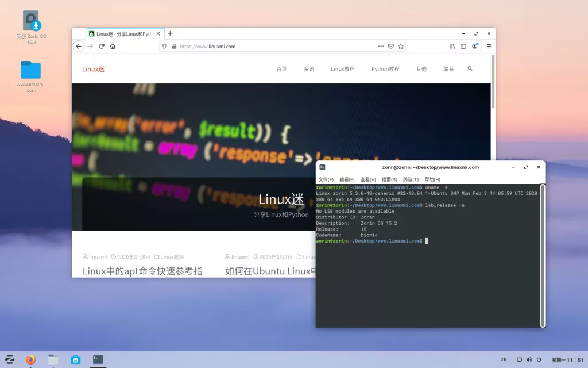Select the Linux迷 browser tab

(x=125, y=33)
